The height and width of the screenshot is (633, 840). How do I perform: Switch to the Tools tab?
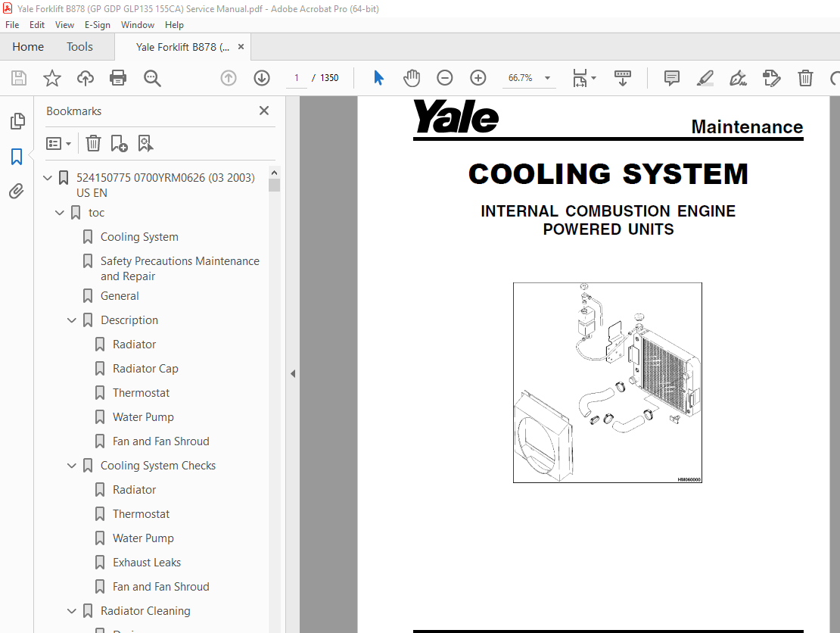click(x=79, y=47)
